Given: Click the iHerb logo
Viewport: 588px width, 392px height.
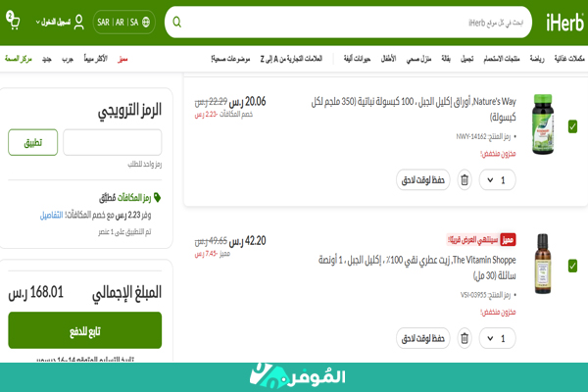Looking at the screenshot, I should pyautogui.click(x=564, y=23).
